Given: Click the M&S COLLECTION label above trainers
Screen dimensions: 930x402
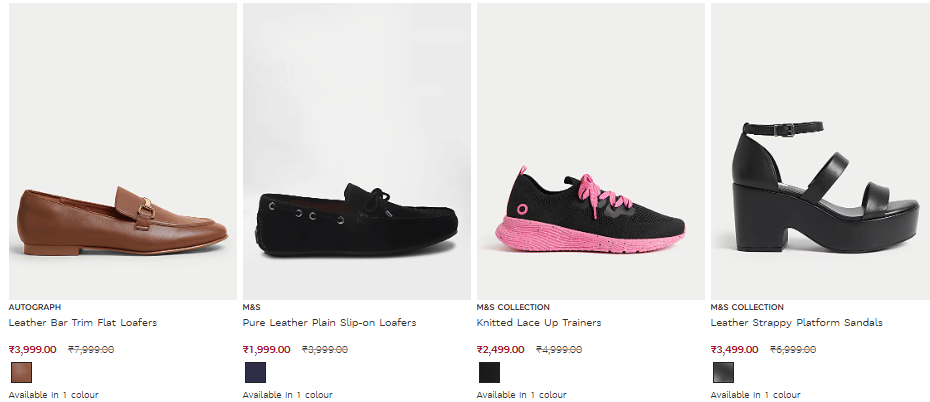Looking at the screenshot, I should (513, 307).
